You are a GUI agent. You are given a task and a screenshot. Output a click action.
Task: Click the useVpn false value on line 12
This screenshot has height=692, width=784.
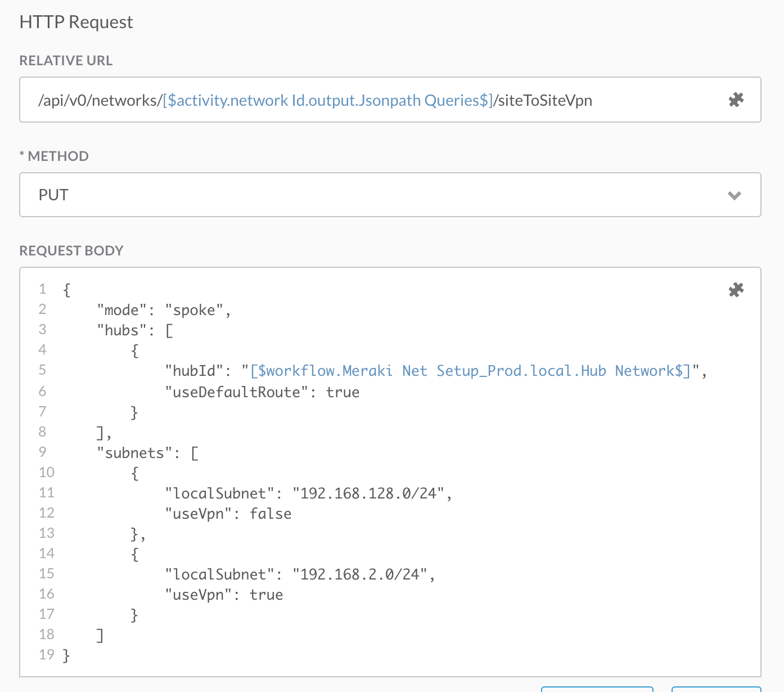coord(271,514)
